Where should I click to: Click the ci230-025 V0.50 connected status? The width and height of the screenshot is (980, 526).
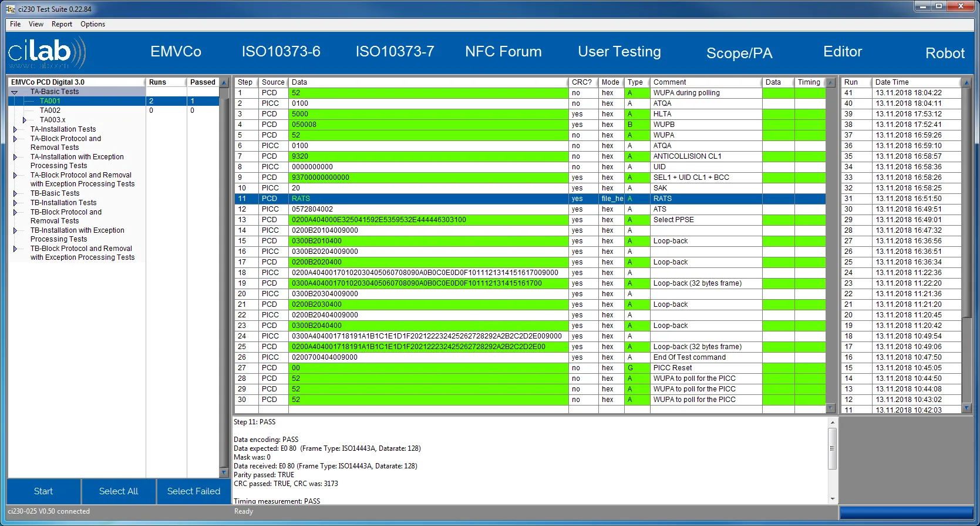click(x=49, y=511)
